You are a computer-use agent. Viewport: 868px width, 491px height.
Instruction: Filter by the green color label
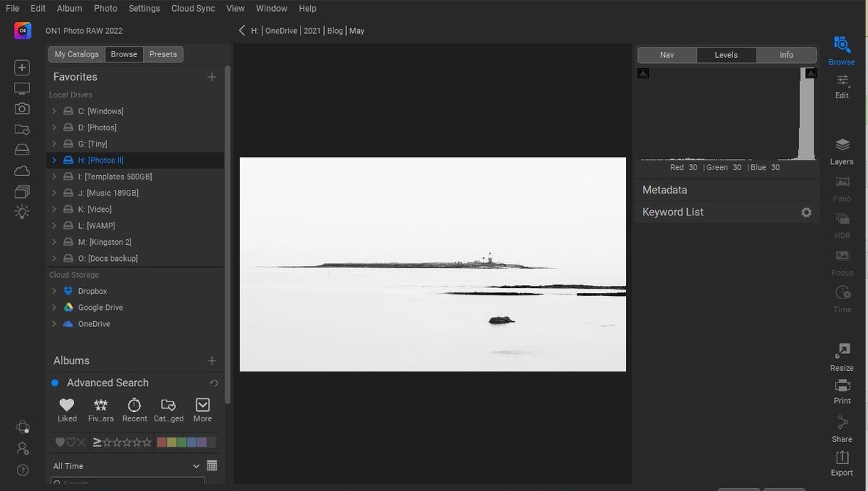(182, 443)
